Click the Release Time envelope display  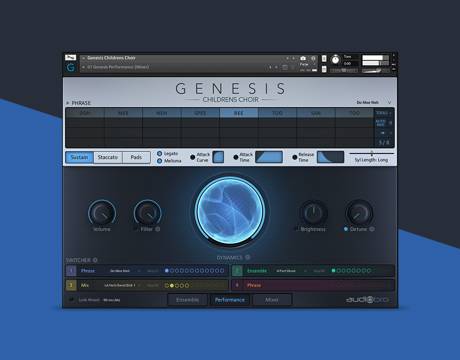(x=330, y=157)
